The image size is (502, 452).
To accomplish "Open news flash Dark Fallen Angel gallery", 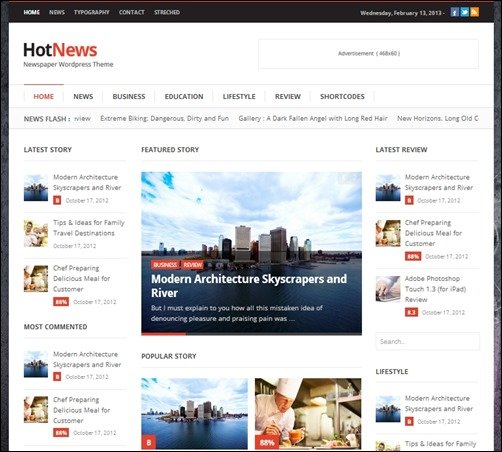I will 313,119.
